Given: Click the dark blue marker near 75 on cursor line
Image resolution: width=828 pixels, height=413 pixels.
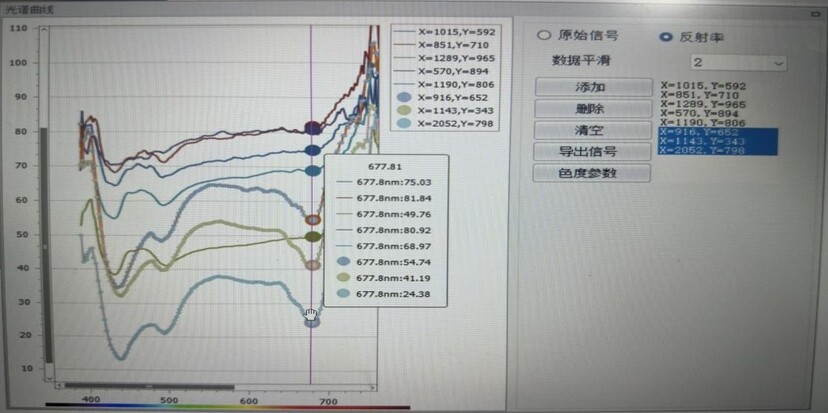Looking at the screenshot, I should [312, 150].
